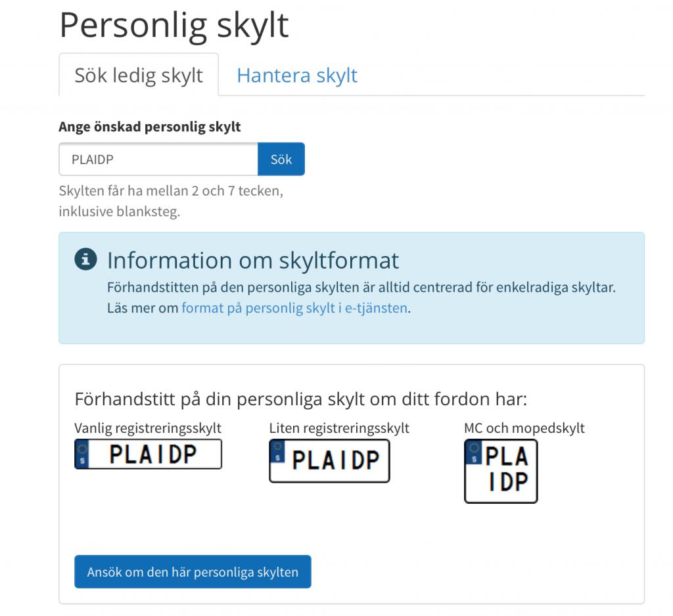Click the Vanlig registreringsskylt caption text

coord(148,428)
